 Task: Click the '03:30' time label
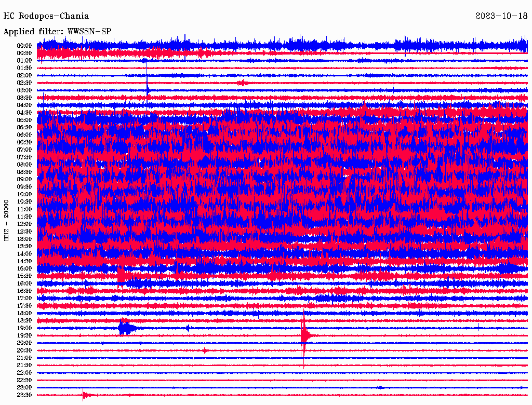[x=24, y=98]
